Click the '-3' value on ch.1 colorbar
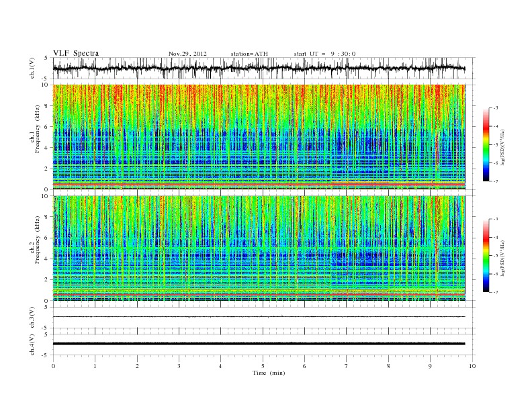 coord(496,108)
